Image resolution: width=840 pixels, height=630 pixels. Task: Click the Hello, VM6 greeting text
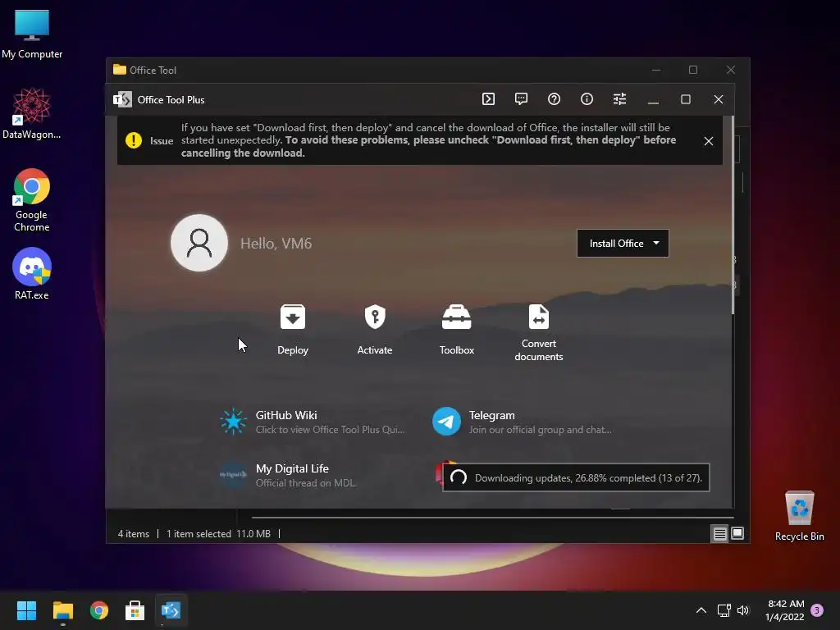276,243
